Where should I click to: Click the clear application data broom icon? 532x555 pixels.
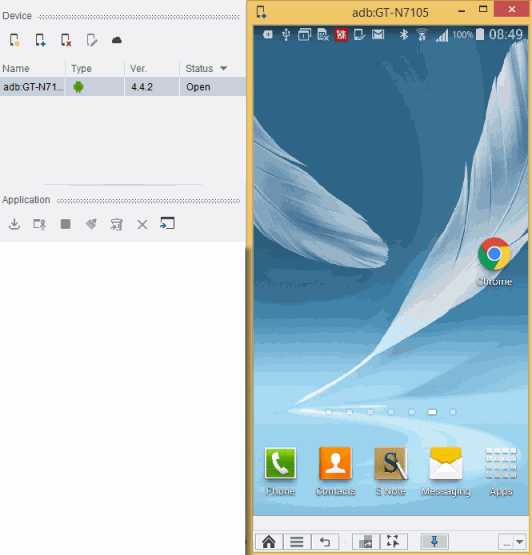(91, 224)
